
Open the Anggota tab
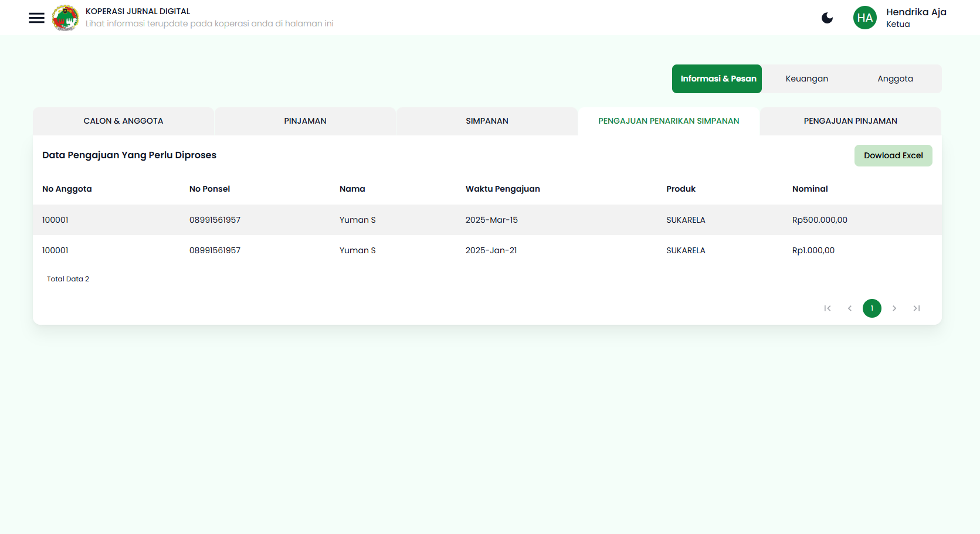point(895,78)
